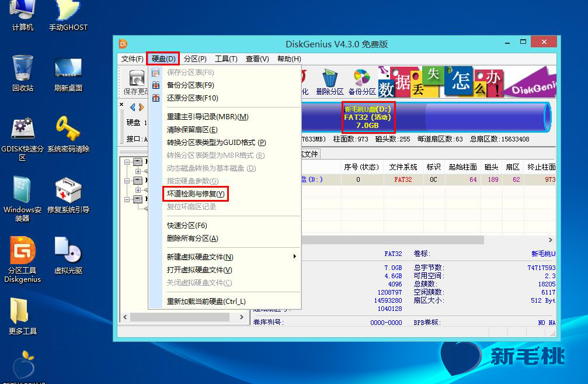Open the 查看(V) menu
This screenshot has width=588, height=384.
pyautogui.click(x=258, y=59)
